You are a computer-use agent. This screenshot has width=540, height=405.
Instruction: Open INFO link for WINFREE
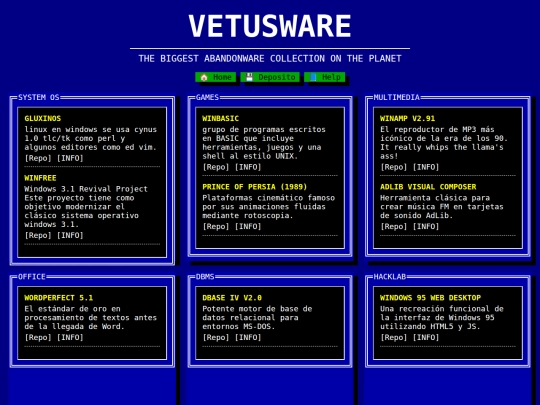pyautogui.click(x=70, y=235)
